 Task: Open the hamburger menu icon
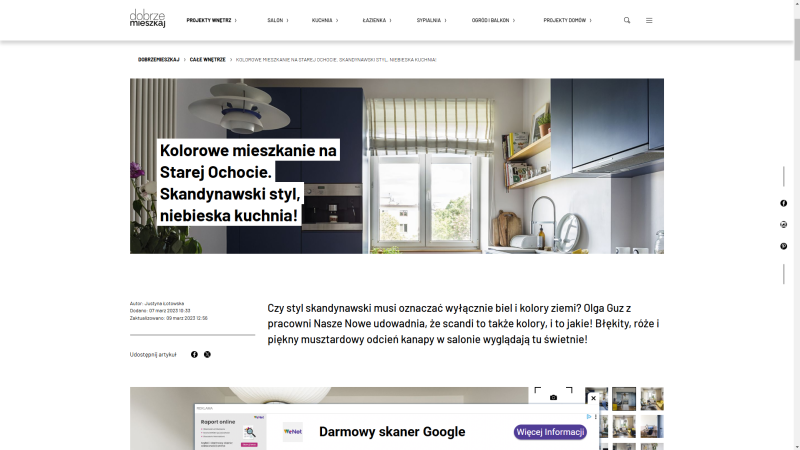pos(649,20)
